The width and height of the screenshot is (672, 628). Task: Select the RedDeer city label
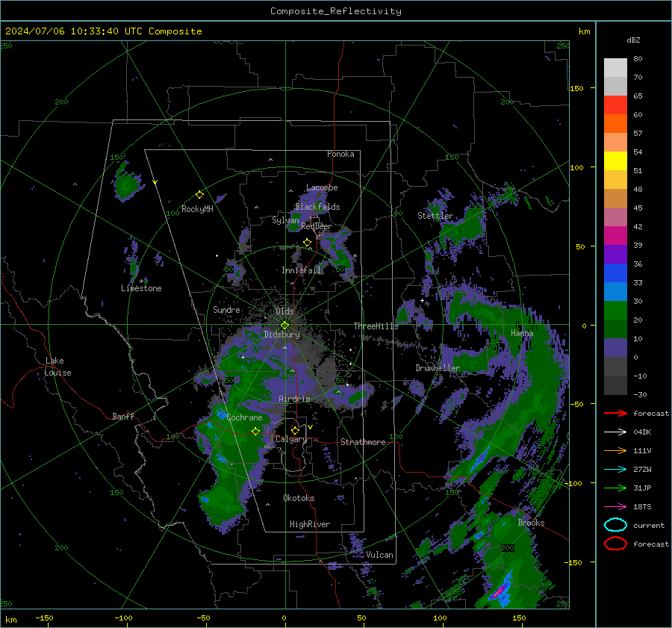317,226
